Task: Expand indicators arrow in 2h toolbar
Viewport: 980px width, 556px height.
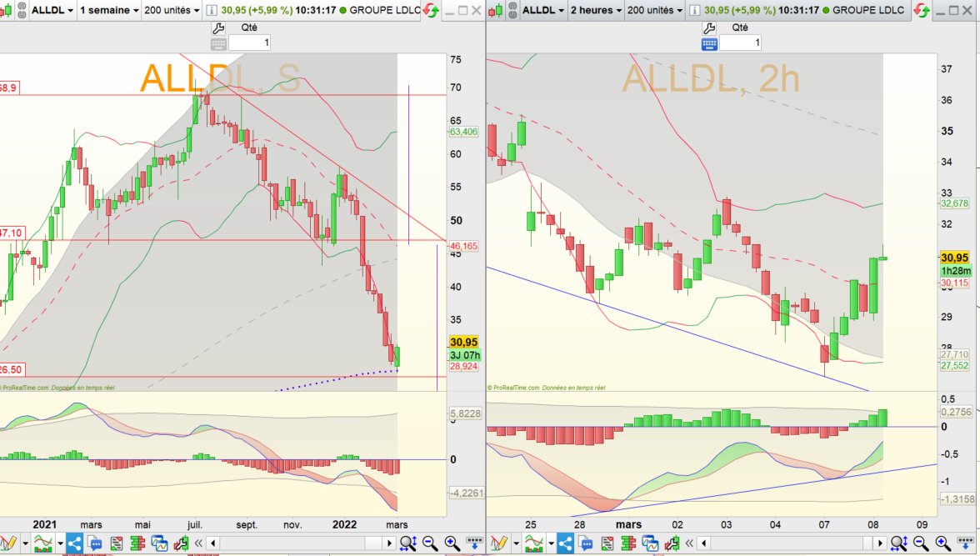Action: coord(550,543)
